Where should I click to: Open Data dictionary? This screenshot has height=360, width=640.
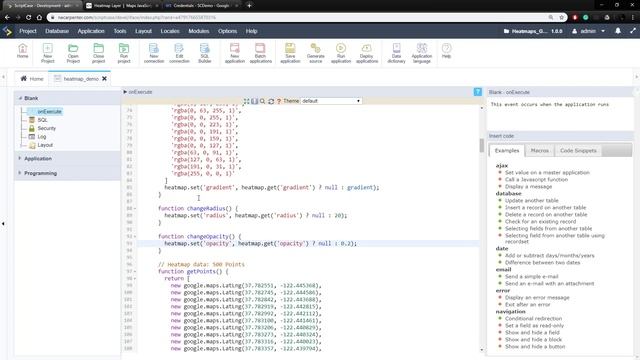click(x=396, y=53)
